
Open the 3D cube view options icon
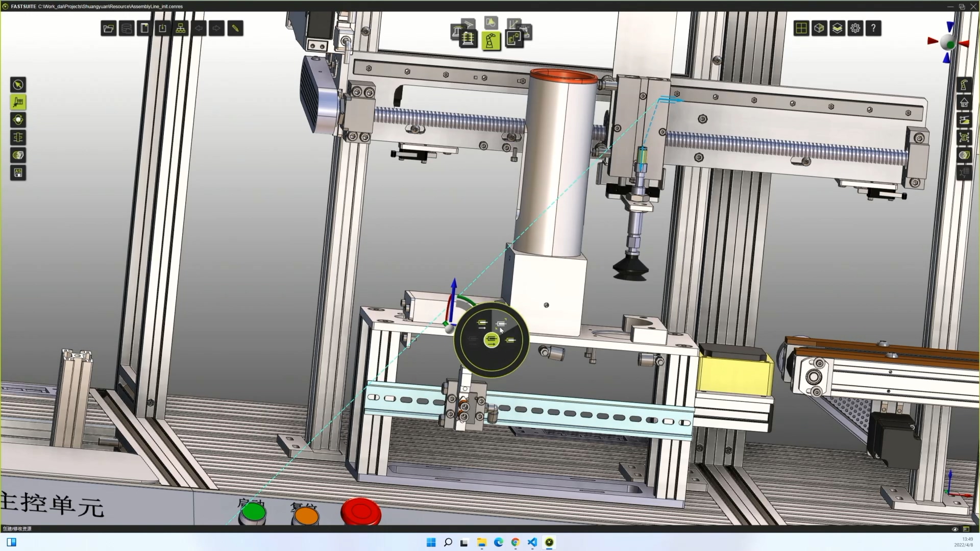819,29
